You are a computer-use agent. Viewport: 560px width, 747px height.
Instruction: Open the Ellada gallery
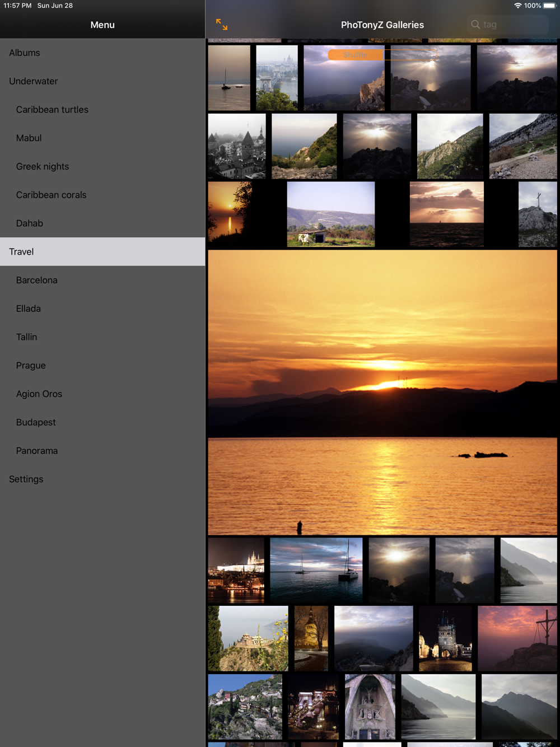[x=102, y=309]
